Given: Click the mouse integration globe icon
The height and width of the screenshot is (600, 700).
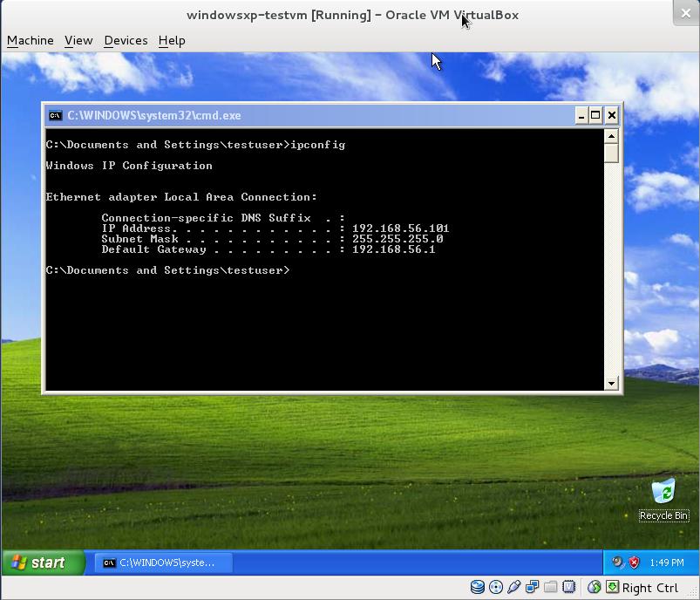Looking at the screenshot, I should [594, 587].
